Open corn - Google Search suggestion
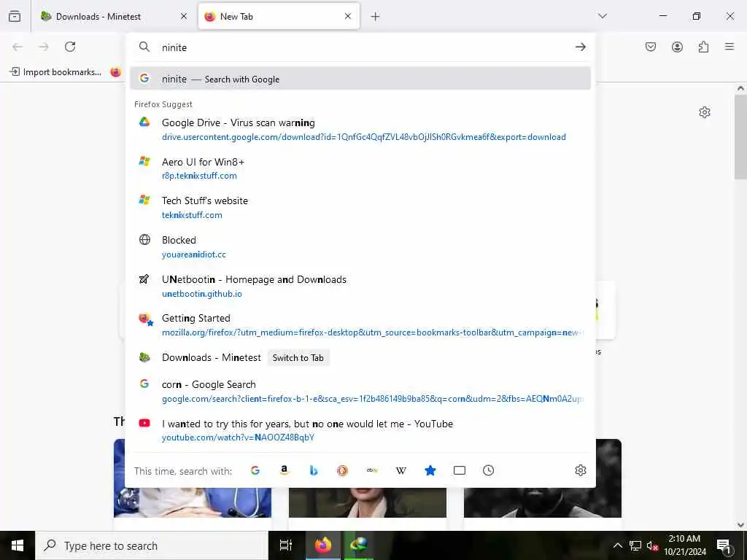Screen dimensions: 747x560 tap(360, 391)
